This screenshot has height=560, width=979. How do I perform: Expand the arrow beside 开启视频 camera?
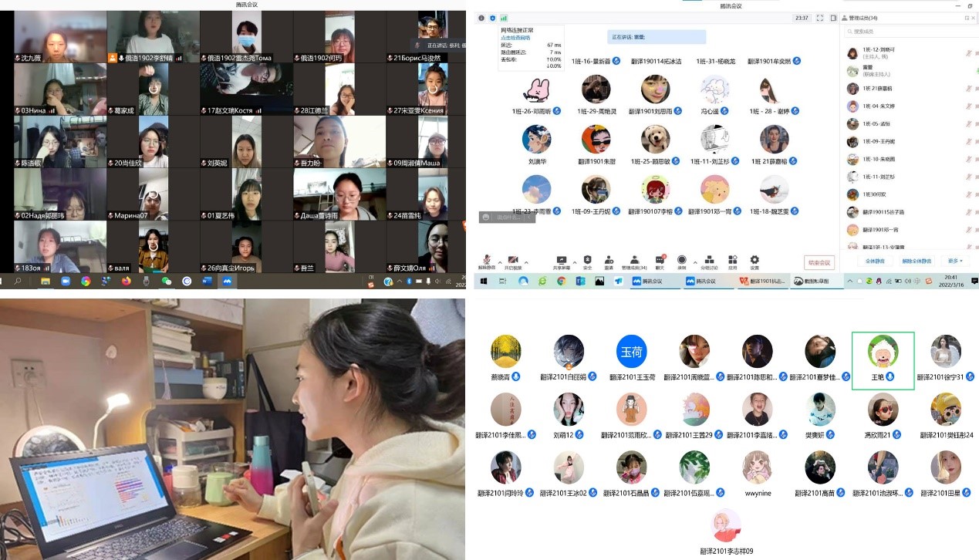point(527,262)
